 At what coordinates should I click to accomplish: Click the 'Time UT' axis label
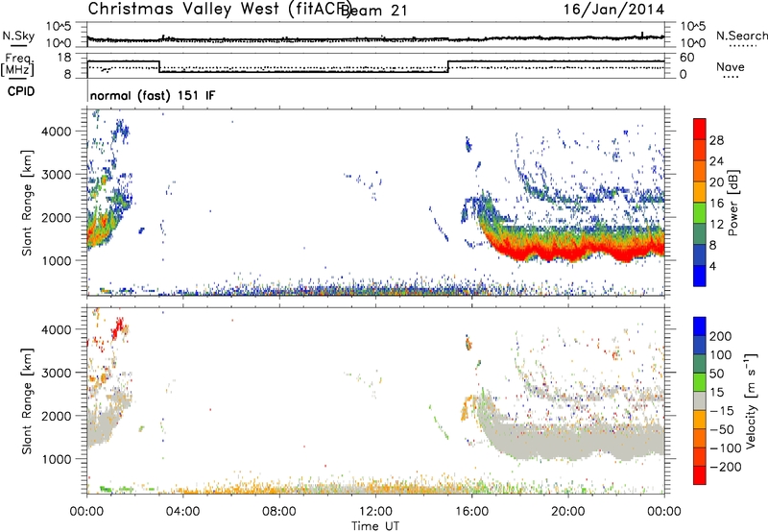pos(375,525)
